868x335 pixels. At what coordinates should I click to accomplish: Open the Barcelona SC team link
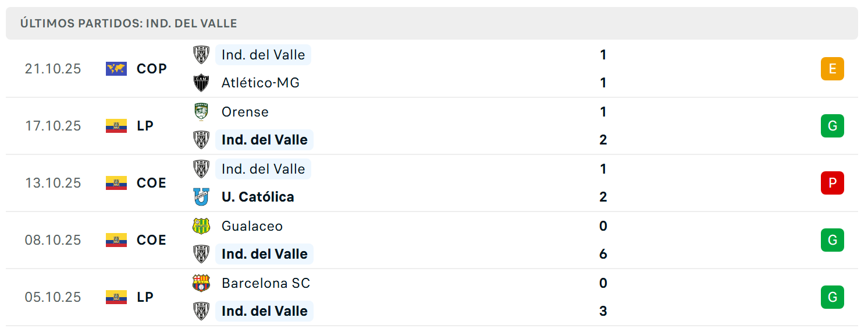pyautogui.click(x=265, y=283)
